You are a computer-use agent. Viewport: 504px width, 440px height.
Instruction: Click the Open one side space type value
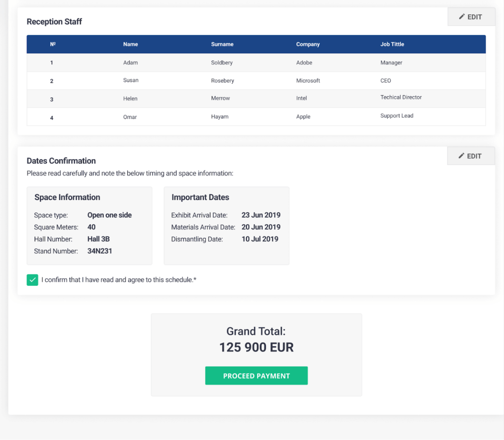110,215
